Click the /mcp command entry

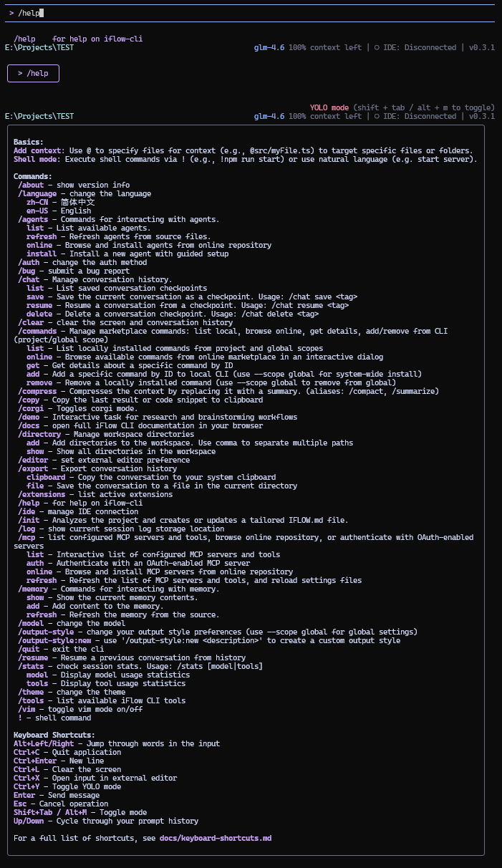click(x=30, y=537)
